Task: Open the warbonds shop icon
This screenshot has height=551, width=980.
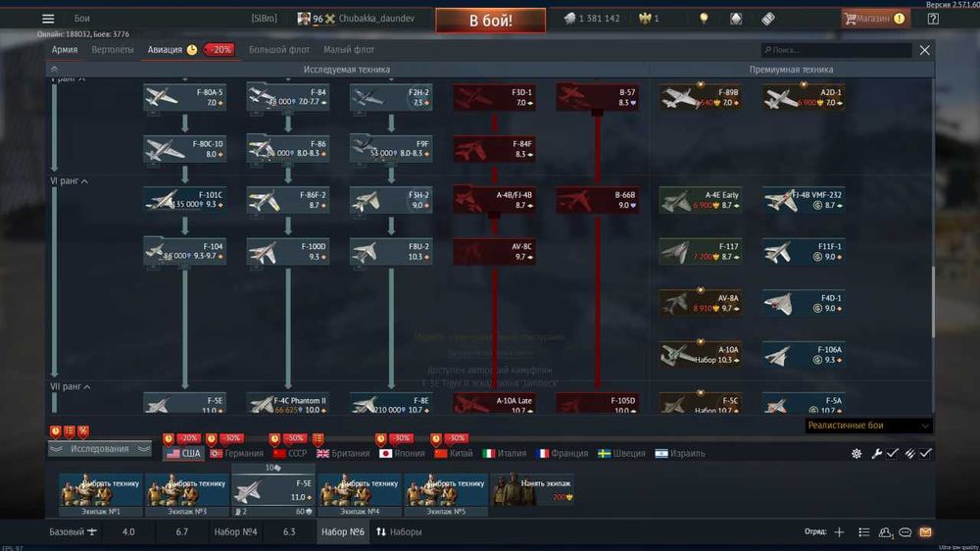Action: pyautogui.click(x=736, y=19)
